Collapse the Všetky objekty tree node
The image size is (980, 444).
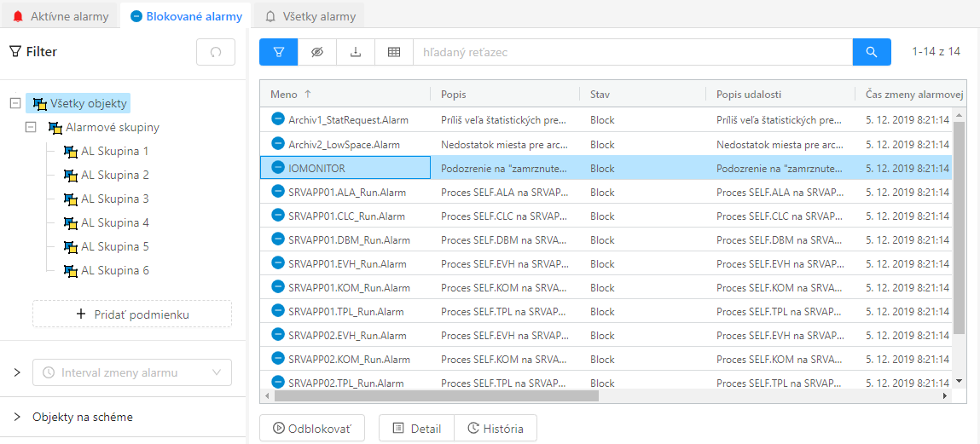(14, 104)
